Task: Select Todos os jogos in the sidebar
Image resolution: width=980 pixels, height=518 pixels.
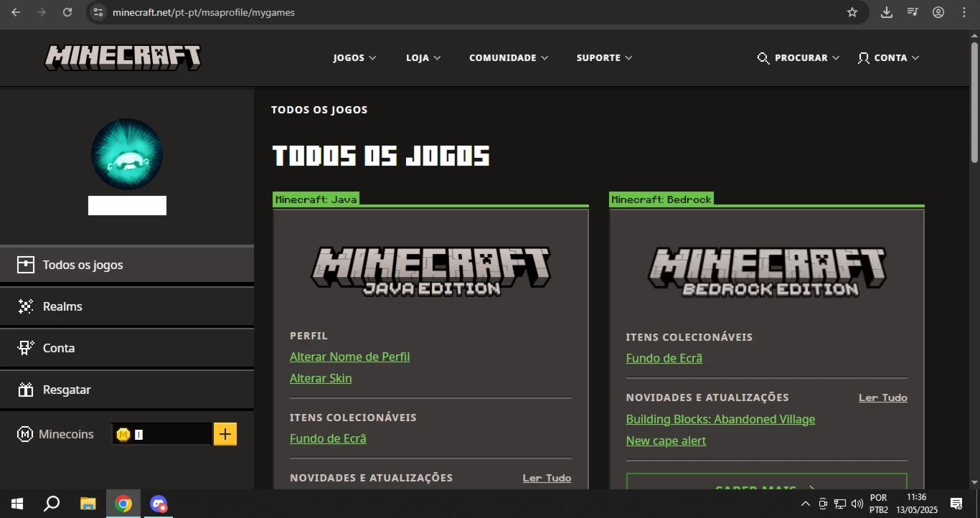Action: pyautogui.click(x=127, y=265)
